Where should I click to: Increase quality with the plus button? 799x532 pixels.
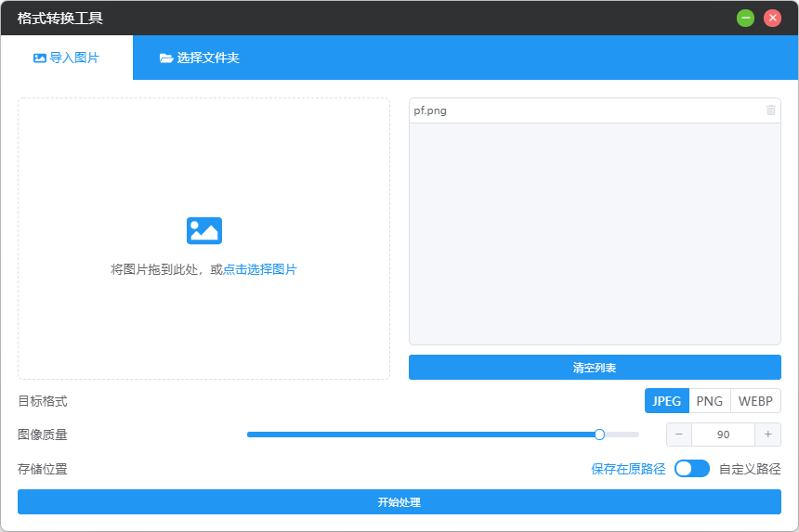pyautogui.click(x=768, y=435)
